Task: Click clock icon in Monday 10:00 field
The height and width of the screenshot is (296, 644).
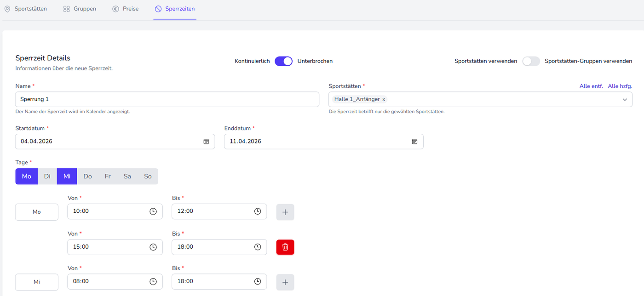Action: coord(153,211)
